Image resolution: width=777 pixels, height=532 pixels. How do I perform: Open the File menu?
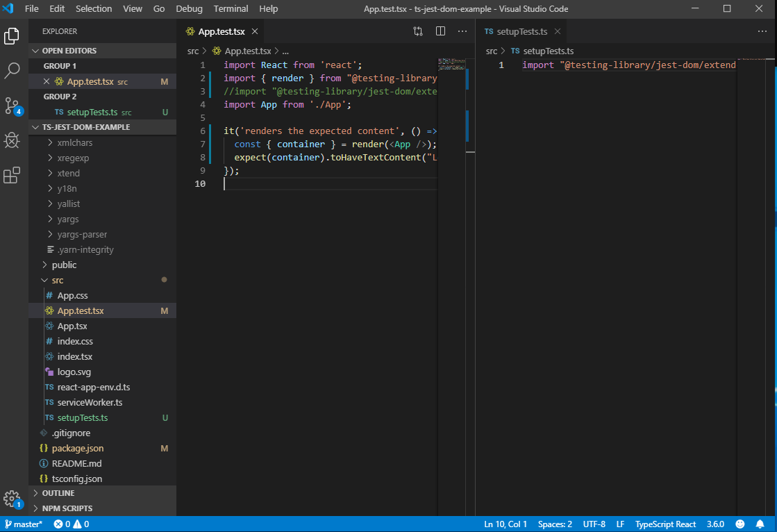[x=32, y=9]
